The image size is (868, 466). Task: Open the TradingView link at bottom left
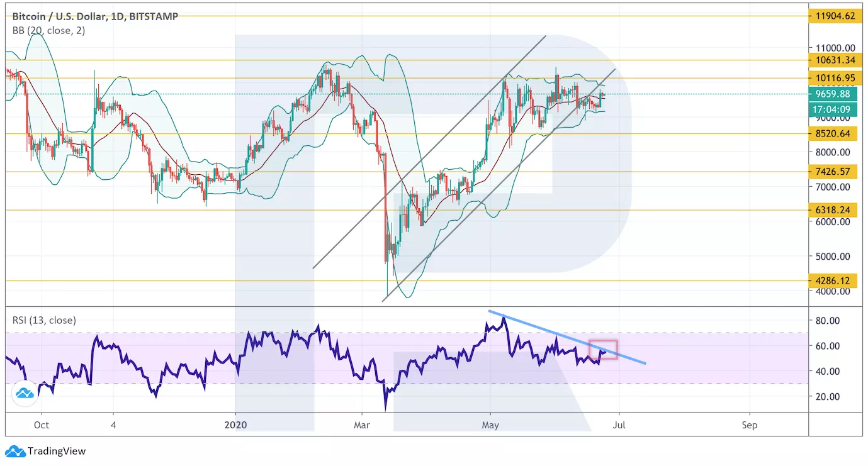pyautogui.click(x=57, y=451)
